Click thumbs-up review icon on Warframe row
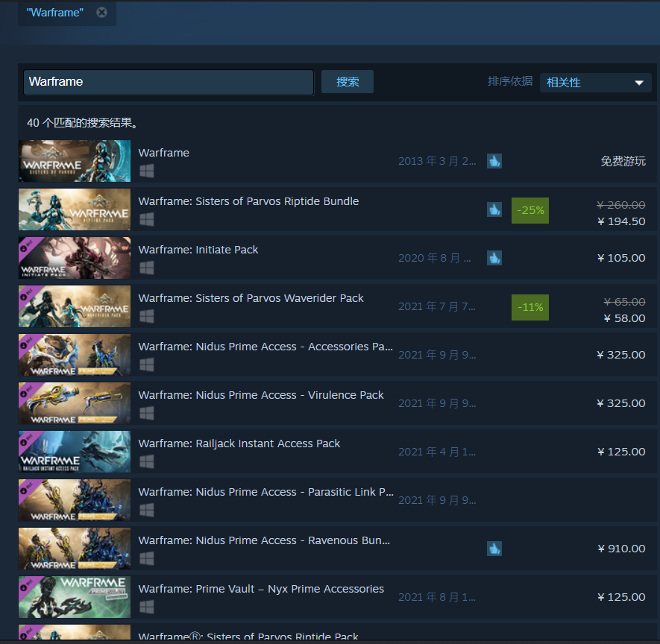 [494, 161]
